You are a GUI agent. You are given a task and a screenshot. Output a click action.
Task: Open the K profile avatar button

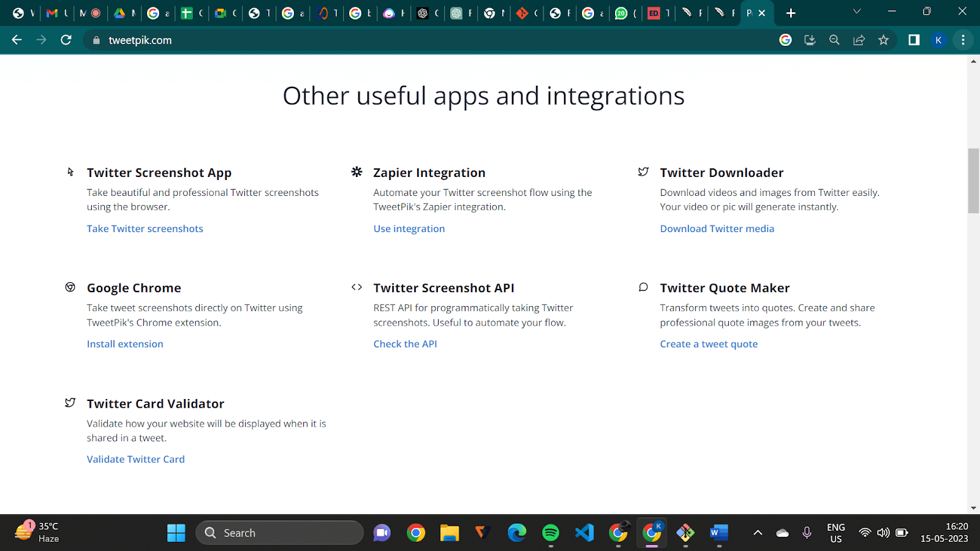coord(938,40)
